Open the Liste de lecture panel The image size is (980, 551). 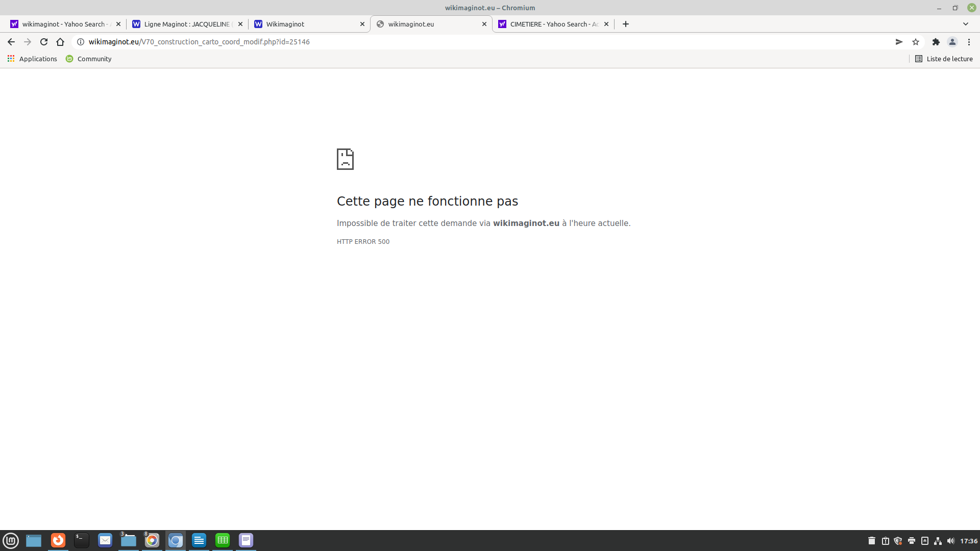pyautogui.click(x=944, y=59)
